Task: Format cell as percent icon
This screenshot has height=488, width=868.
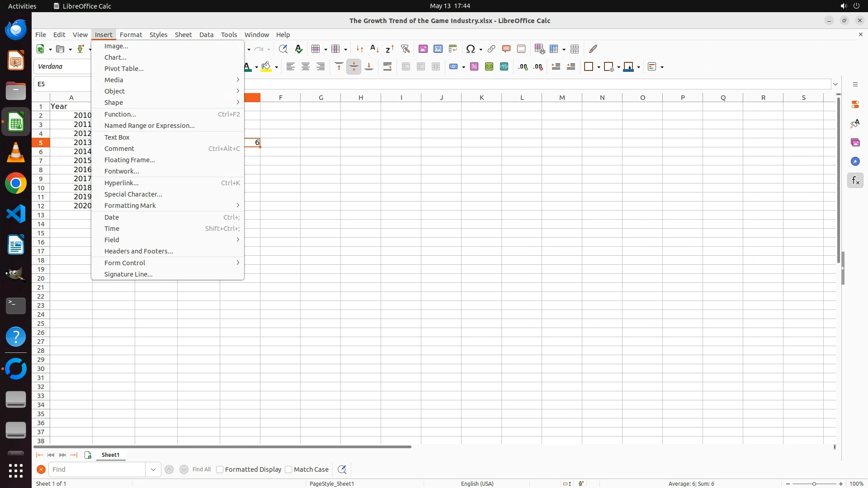Action: pyautogui.click(x=474, y=67)
